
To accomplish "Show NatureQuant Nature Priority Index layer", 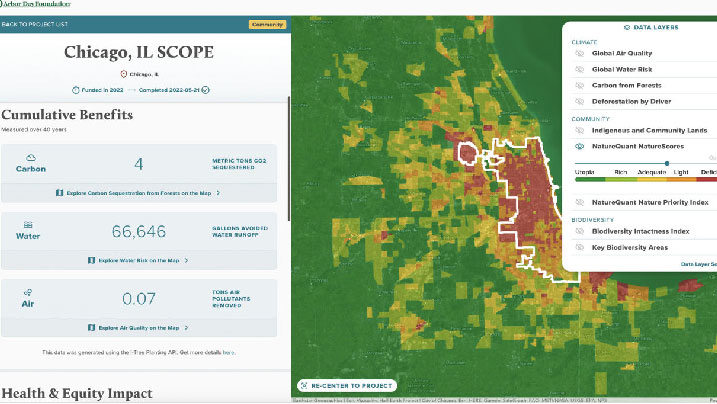I will point(579,202).
